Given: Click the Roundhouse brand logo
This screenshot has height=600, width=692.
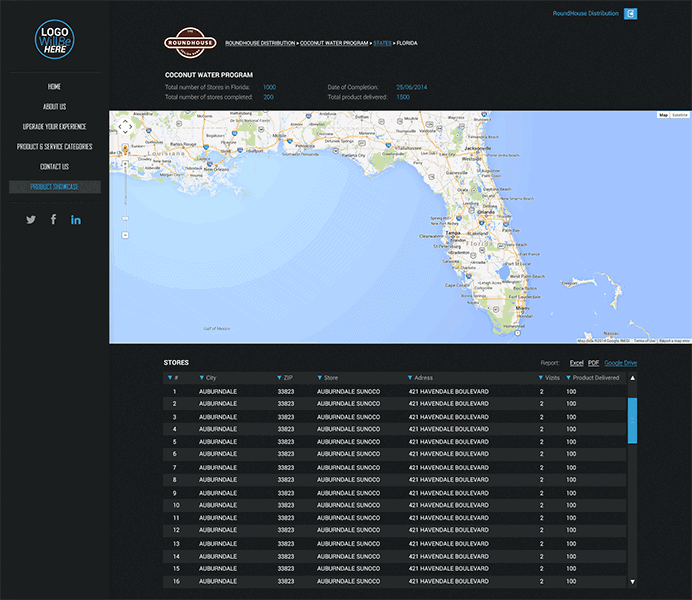Looking at the screenshot, I should pos(190,43).
